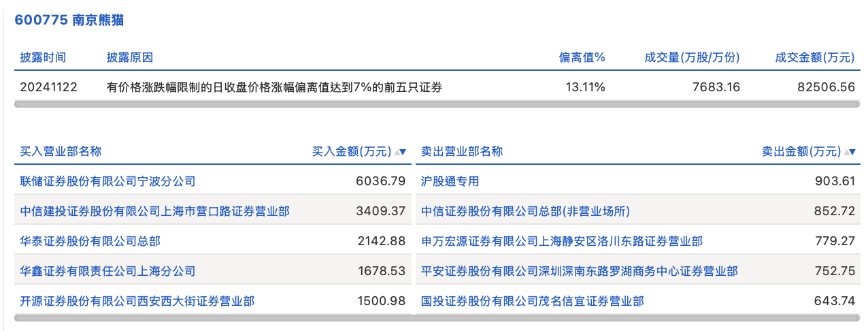Click 华泰证券股份有限公司总部 in buy list
This screenshot has width=868, height=331.
coord(90,241)
